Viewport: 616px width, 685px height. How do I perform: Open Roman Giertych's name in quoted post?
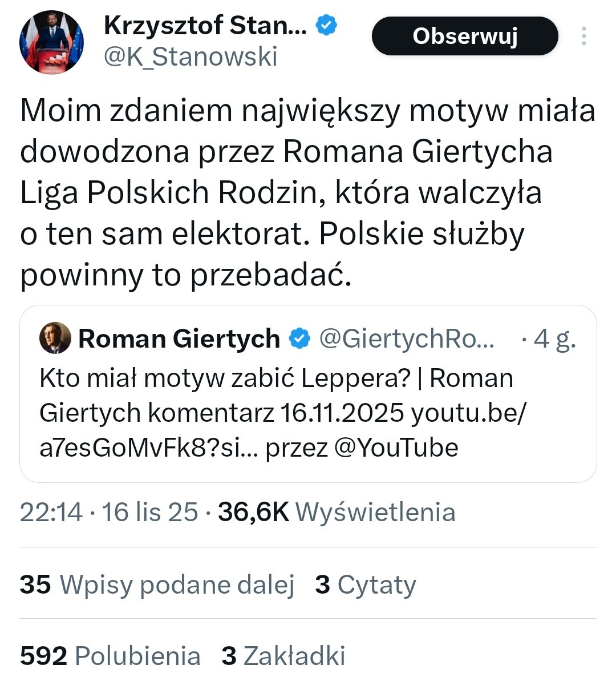(179, 339)
